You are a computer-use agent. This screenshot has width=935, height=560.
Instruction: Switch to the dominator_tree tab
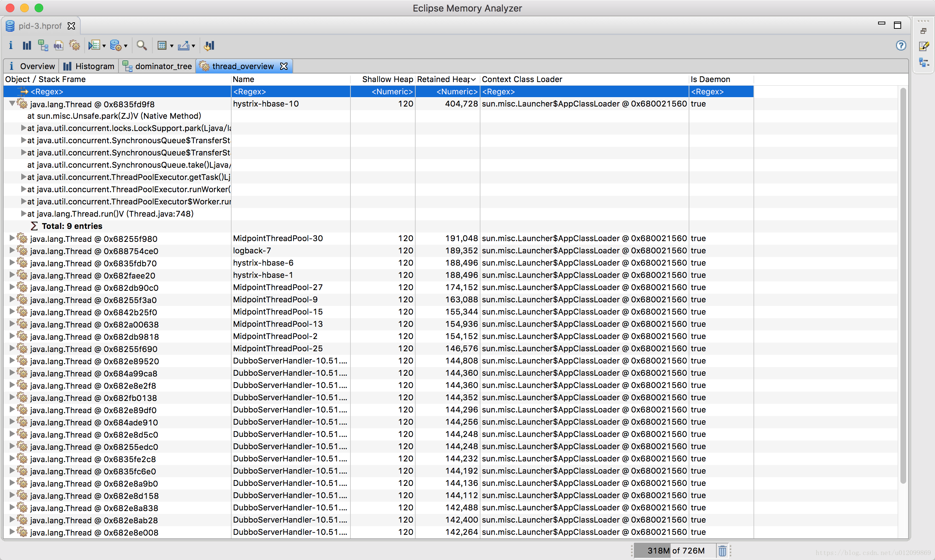[x=157, y=66]
